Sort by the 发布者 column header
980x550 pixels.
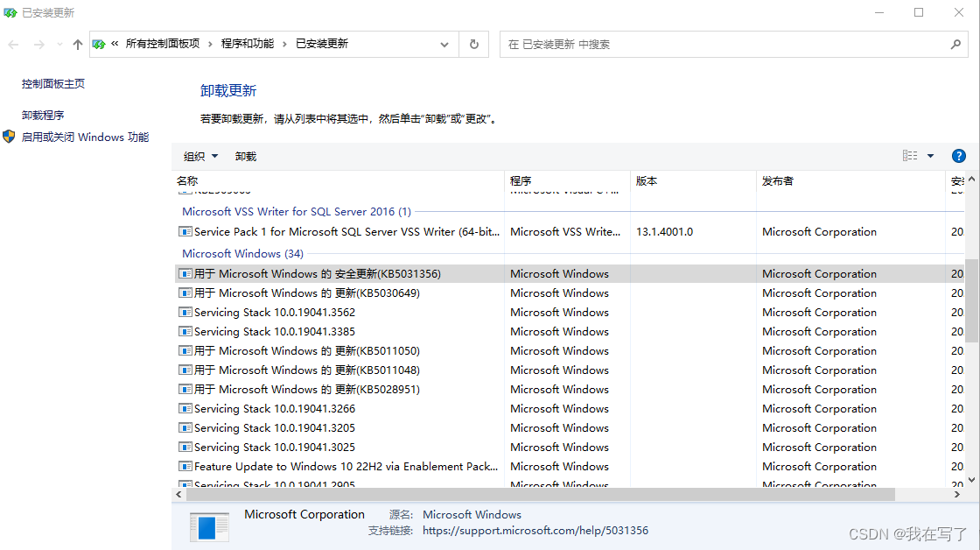850,180
